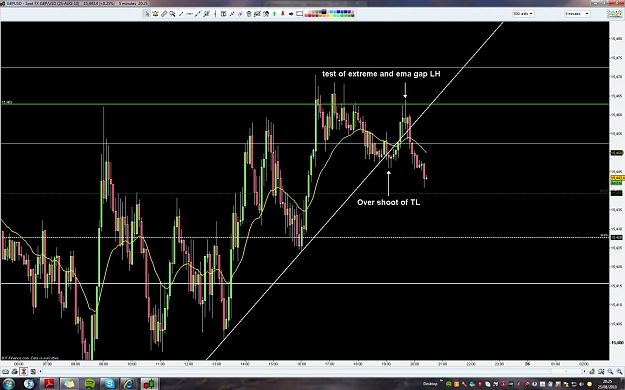Open Internet Explorer from taskbar
The image size is (625, 390).
coord(129,384)
